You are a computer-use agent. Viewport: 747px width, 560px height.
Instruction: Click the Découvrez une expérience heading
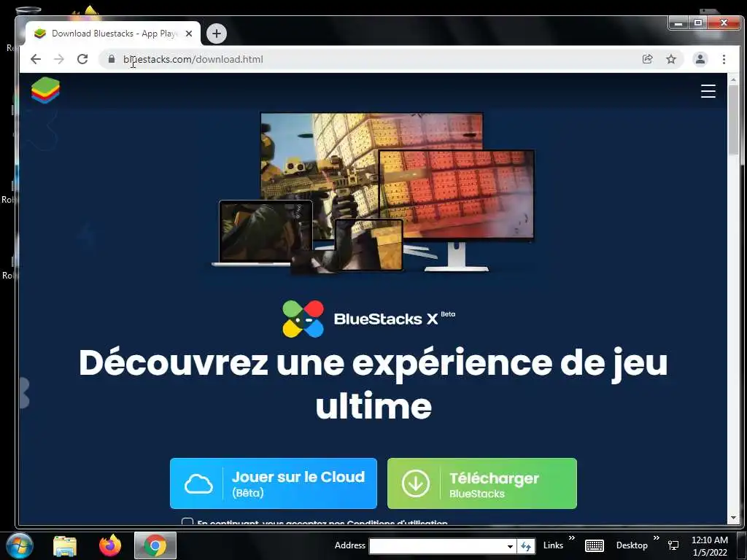coord(373,384)
